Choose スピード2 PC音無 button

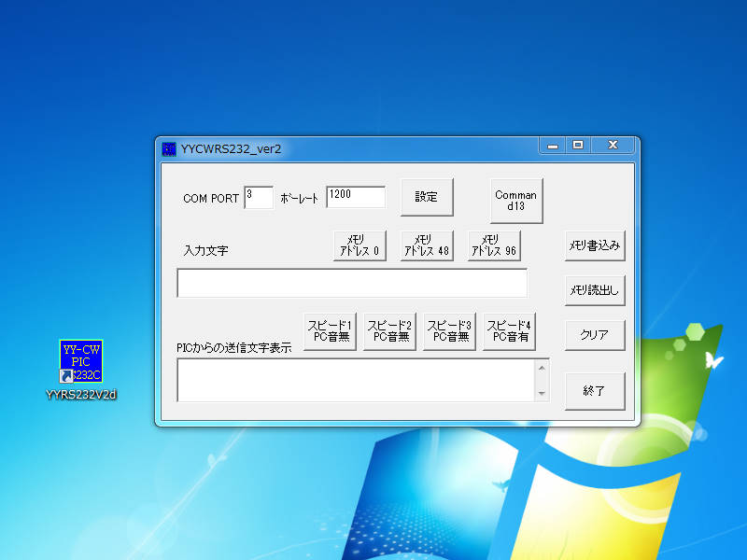click(389, 331)
